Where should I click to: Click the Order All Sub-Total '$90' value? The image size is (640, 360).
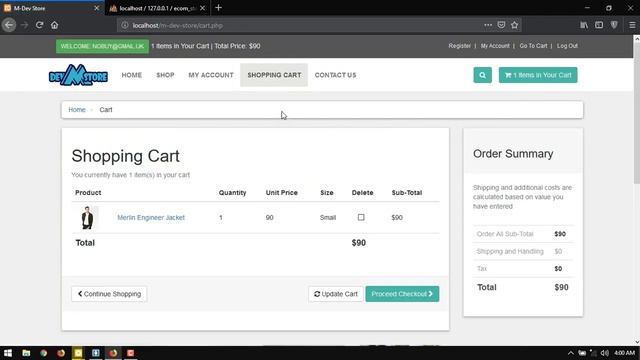click(x=560, y=234)
